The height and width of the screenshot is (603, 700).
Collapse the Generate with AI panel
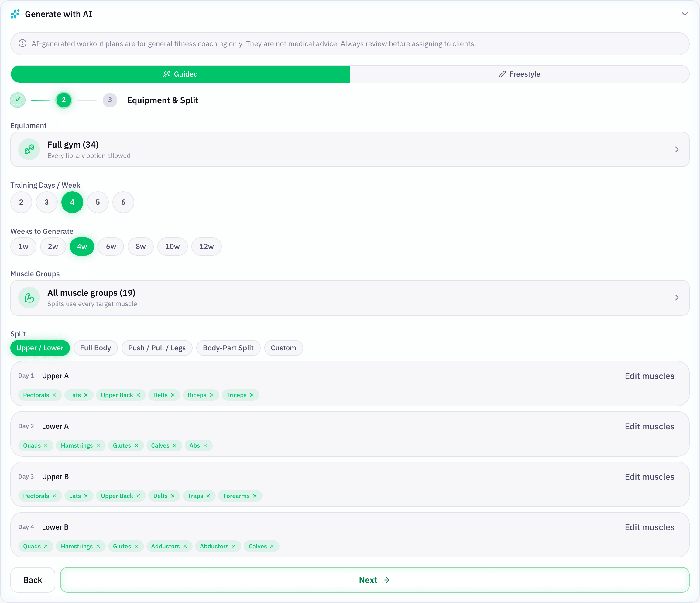click(x=685, y=14)
